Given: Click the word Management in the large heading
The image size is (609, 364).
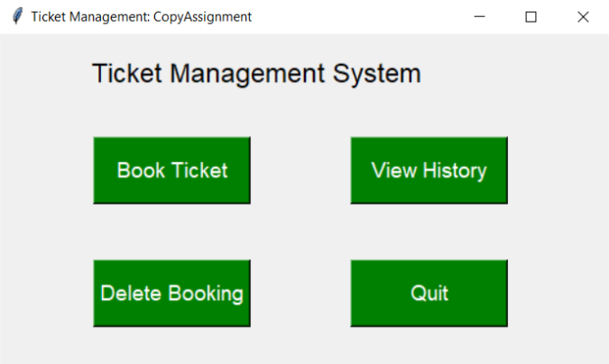Looking at the screenshot, I should pyautogui.click(x=247, y=74).
